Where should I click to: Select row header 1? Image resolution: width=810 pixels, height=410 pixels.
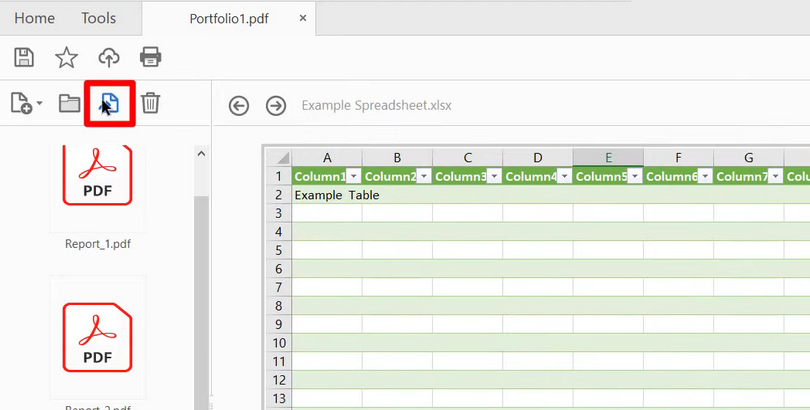279,177
